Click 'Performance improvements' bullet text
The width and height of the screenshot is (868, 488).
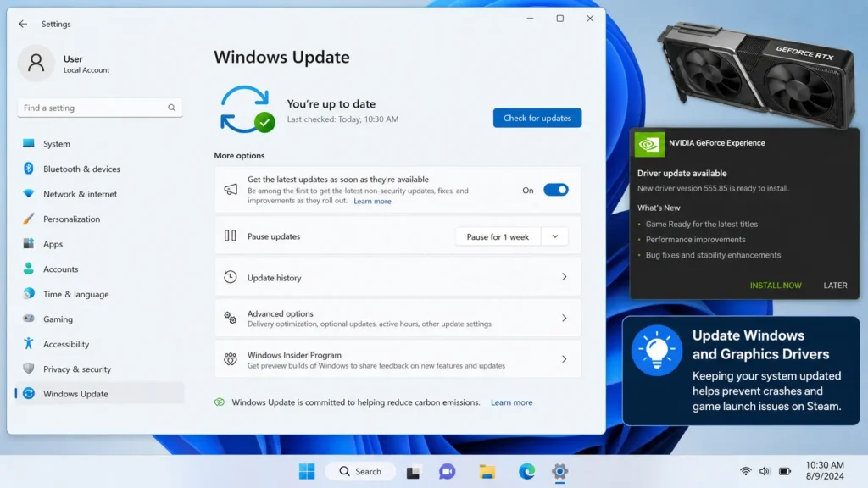pyautogui.click(x=695, y=240)
